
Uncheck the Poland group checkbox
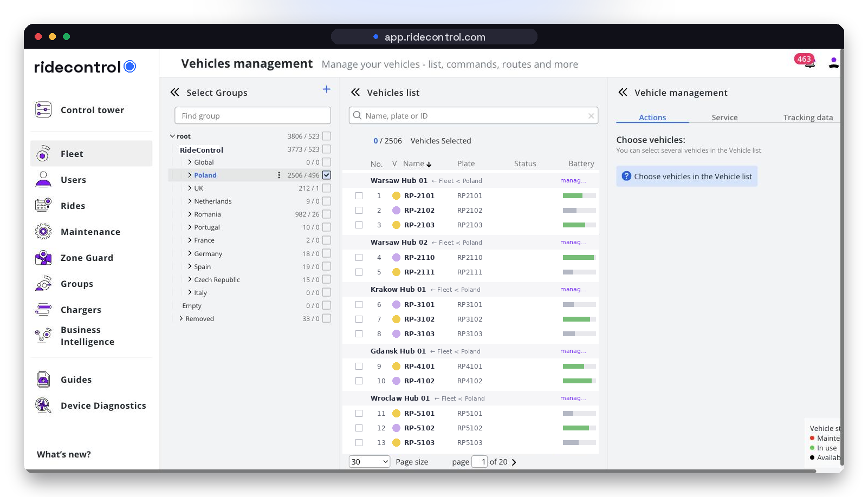pos(326,175)
